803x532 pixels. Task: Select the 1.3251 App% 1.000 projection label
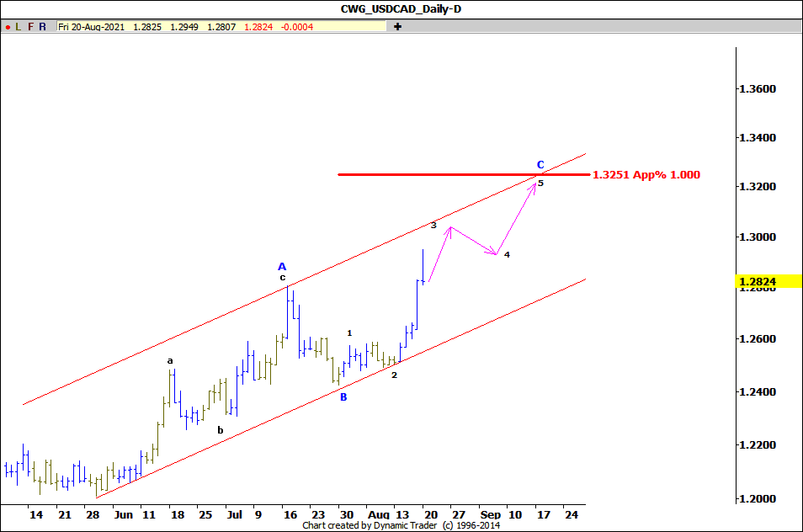tap(646, 174)
